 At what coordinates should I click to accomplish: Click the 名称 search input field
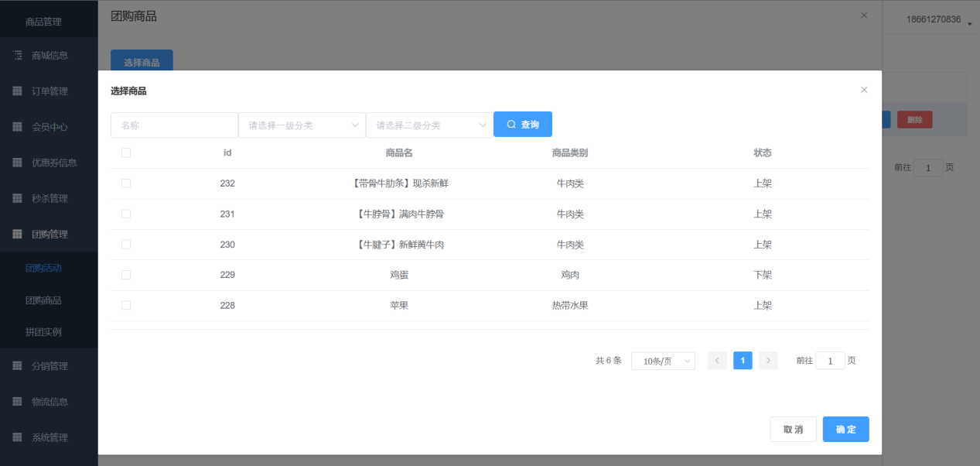coord(174,125)
